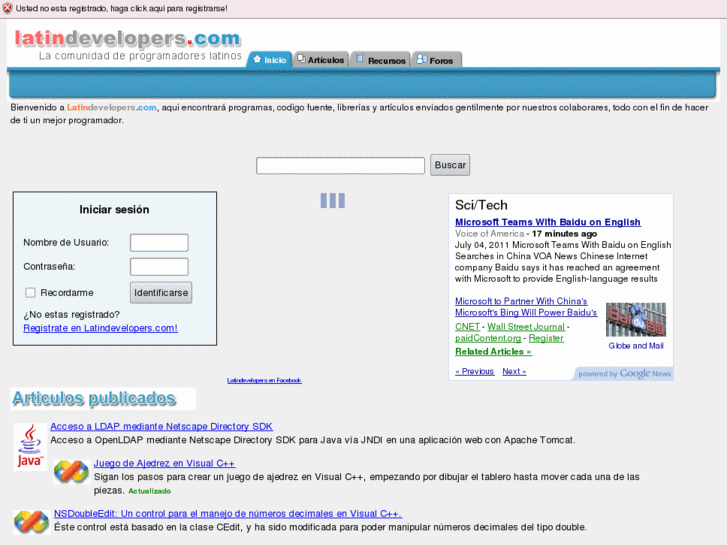Open the NSDoubleEdit control article link
The width and height of the screenshot is (727, 545).
coord(228,513)
